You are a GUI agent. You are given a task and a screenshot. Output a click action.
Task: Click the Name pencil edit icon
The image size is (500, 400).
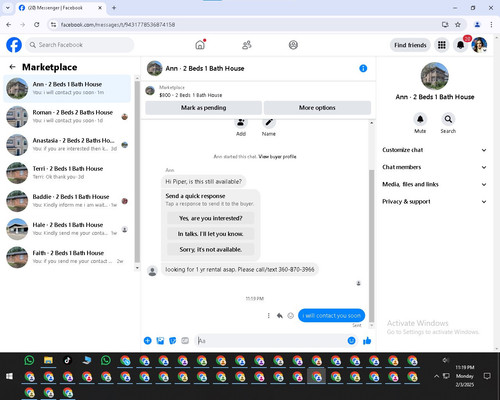269,122
